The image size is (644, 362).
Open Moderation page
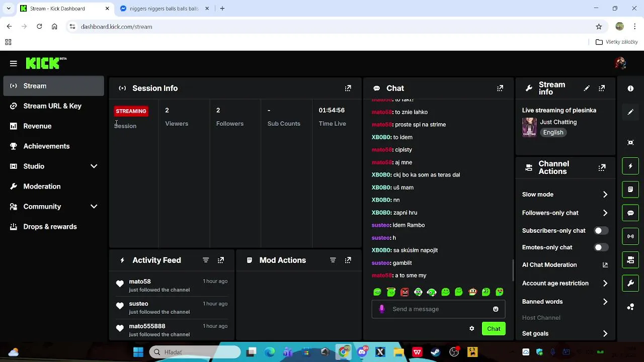[53, 187]
